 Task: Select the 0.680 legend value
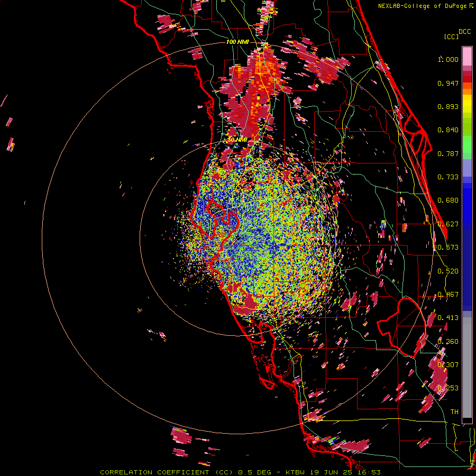tap(448, 200)
